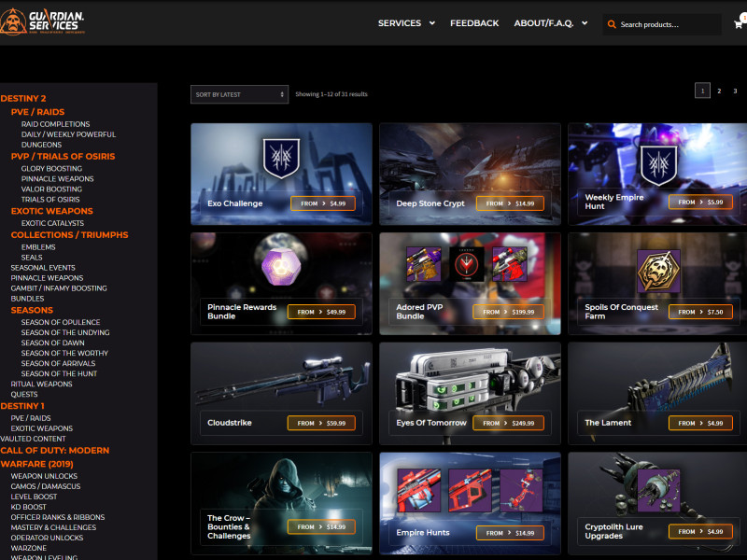Click the Cryptolith Lure item icon
Viewport: 747px width, 560px height.
point(658,491)
